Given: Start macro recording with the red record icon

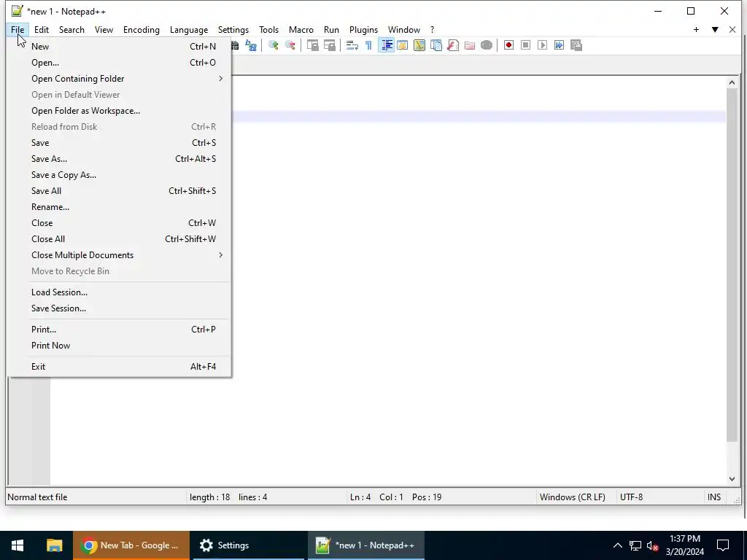Looking at the screenshot, I should coord(508,45).
